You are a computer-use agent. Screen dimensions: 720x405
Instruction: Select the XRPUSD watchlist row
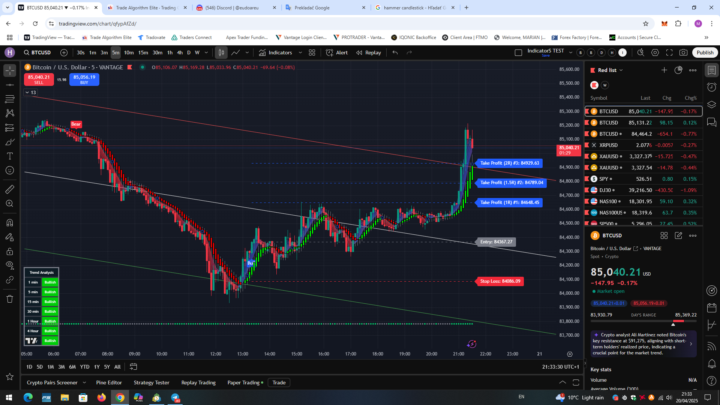[x=643, y=145]
